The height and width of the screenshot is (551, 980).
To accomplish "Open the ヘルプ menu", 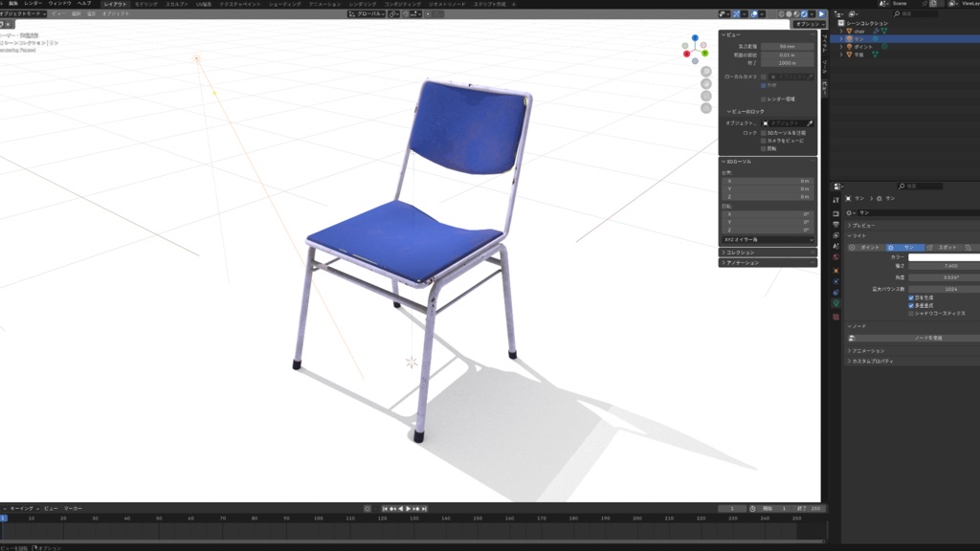I will pyautogui.click(x=84, y=3).
